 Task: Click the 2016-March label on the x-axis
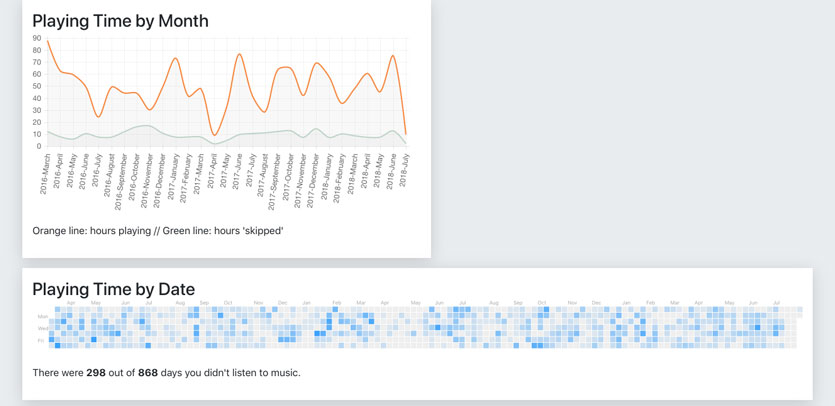pos(45,173)
